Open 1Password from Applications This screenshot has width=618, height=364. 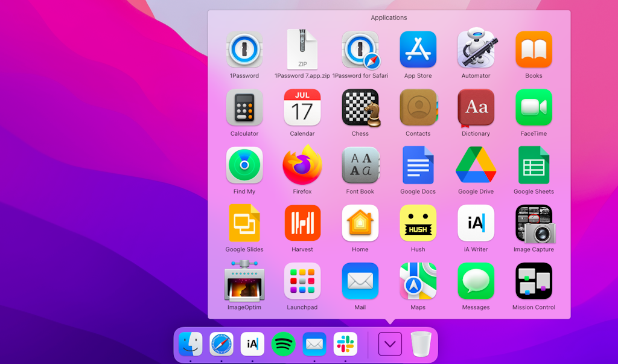244,51
